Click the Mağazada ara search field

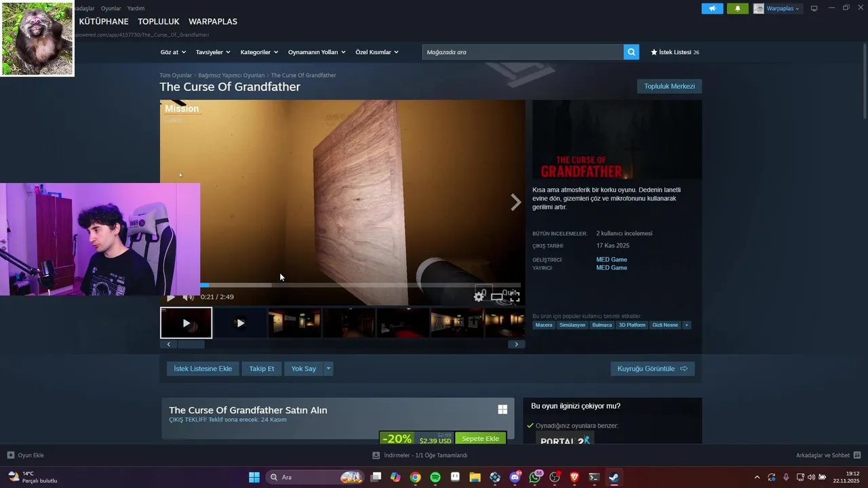coord(523,52)
